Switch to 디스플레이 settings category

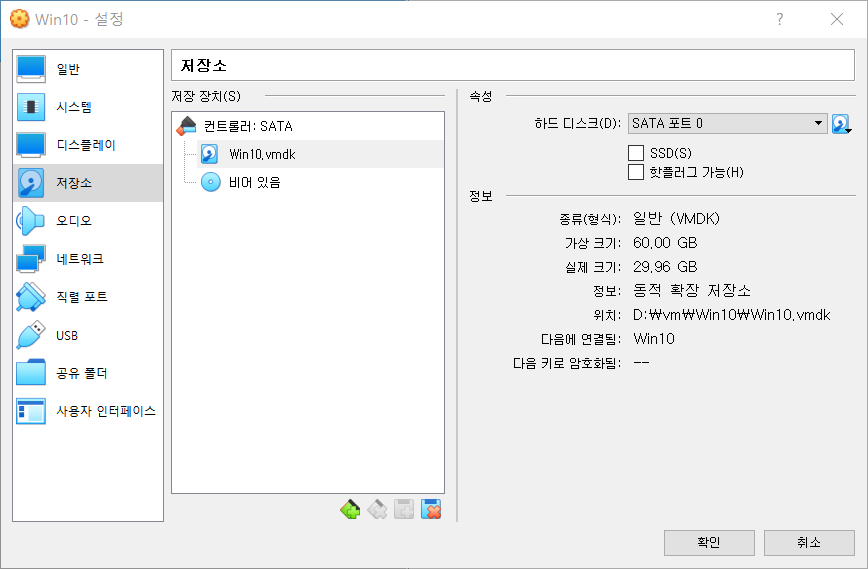tap(88, 145)
